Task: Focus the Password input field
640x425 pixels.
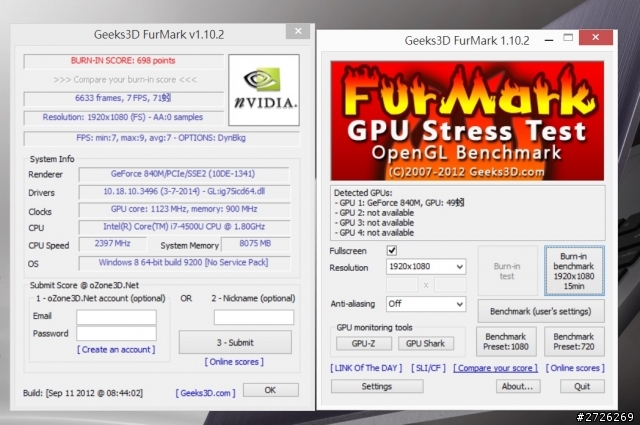Action: (116, 334)
